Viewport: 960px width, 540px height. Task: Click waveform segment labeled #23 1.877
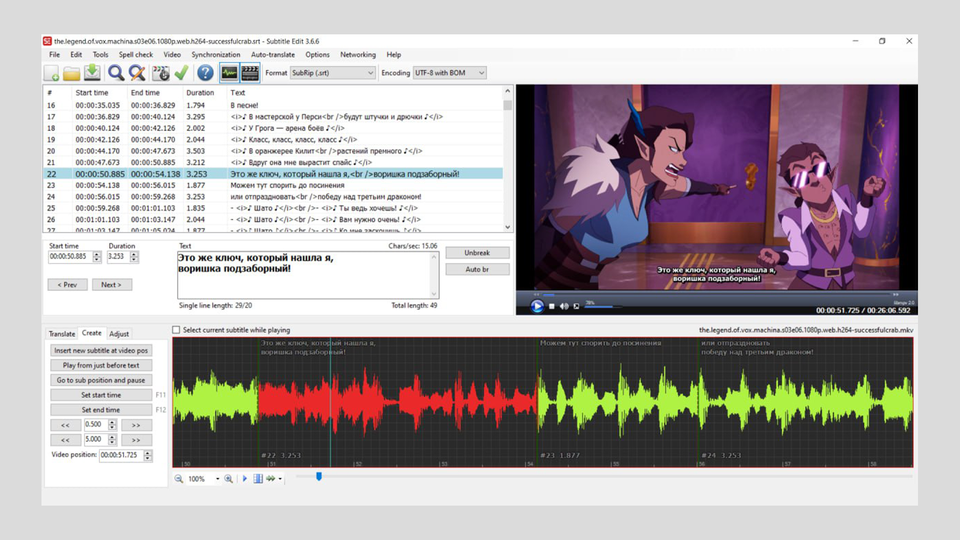[x=617, y=402]
